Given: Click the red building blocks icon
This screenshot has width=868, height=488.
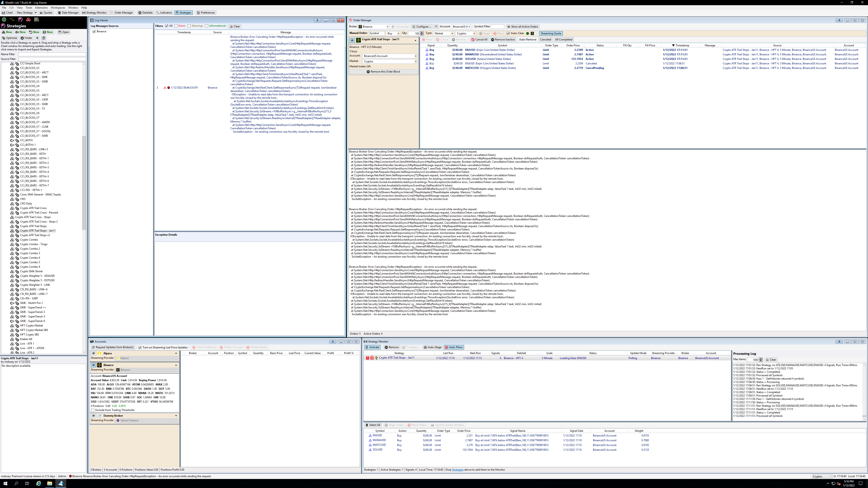Looking at the screenshot, I should click(28, 19).
